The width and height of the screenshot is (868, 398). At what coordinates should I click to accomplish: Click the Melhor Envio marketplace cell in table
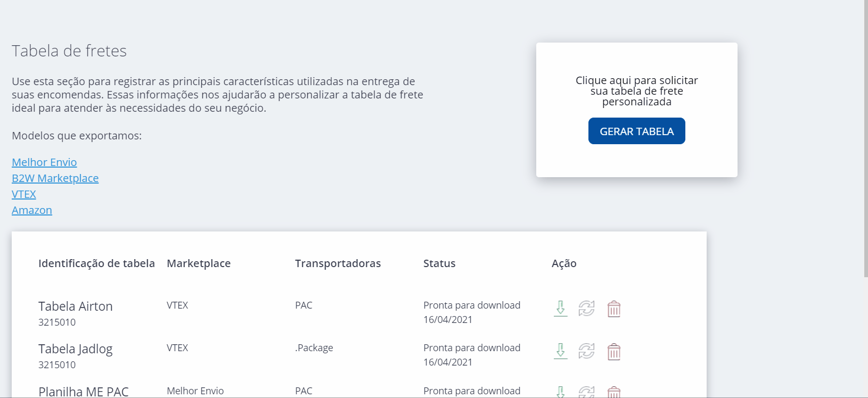pos(195,391)
